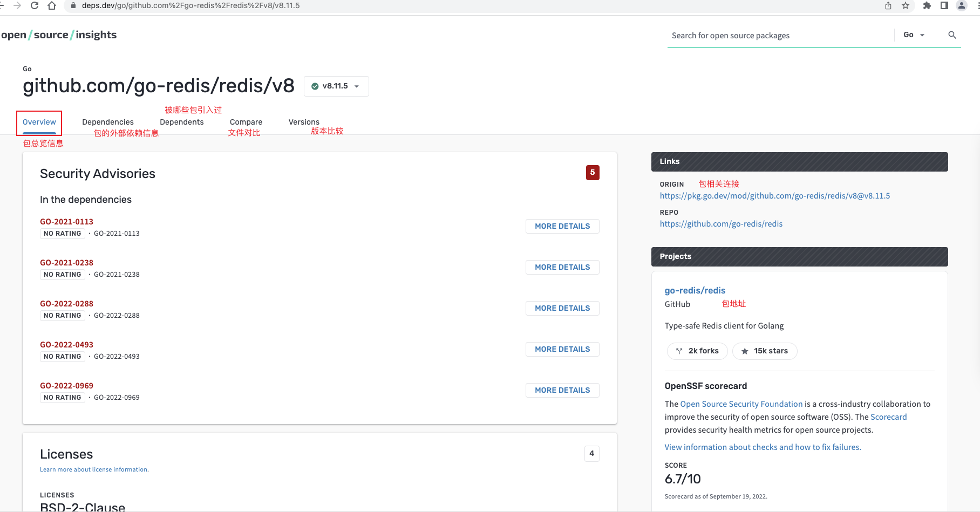Open the Scorecard link
The height and width of the screenshot is (512, 980).
coord(888,417)
